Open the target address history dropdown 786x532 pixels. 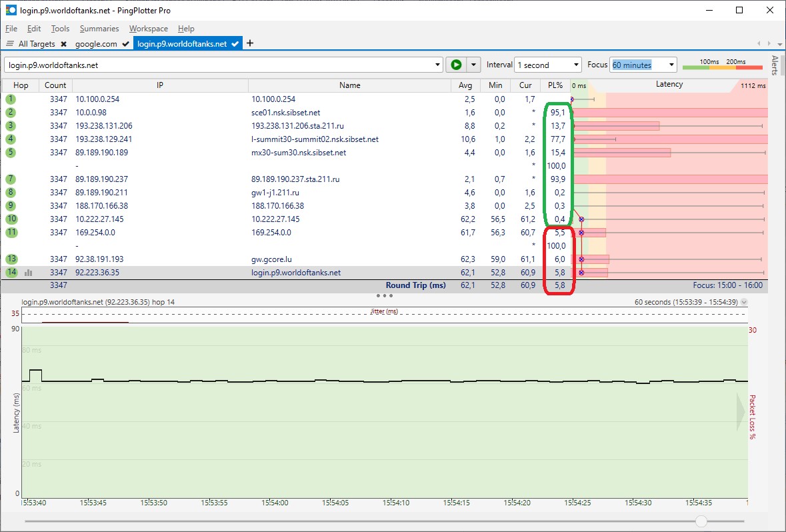pos(437,65)
